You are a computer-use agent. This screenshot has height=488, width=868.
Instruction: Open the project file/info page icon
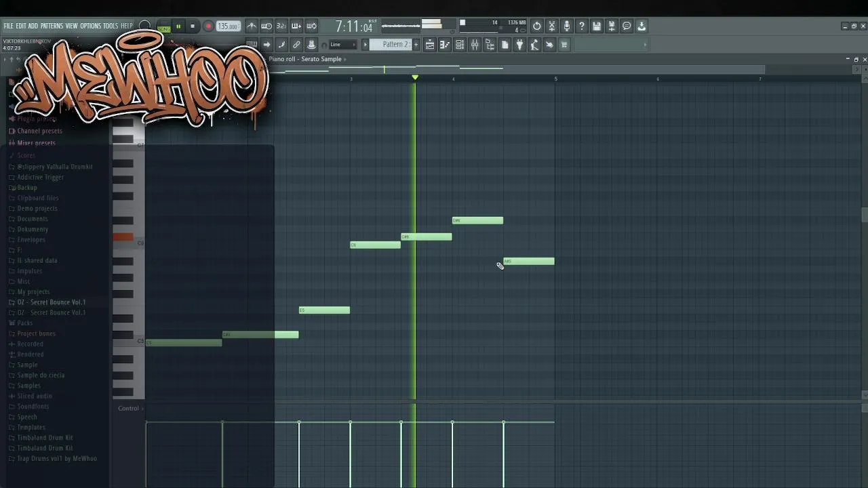(x=505, y=45)
